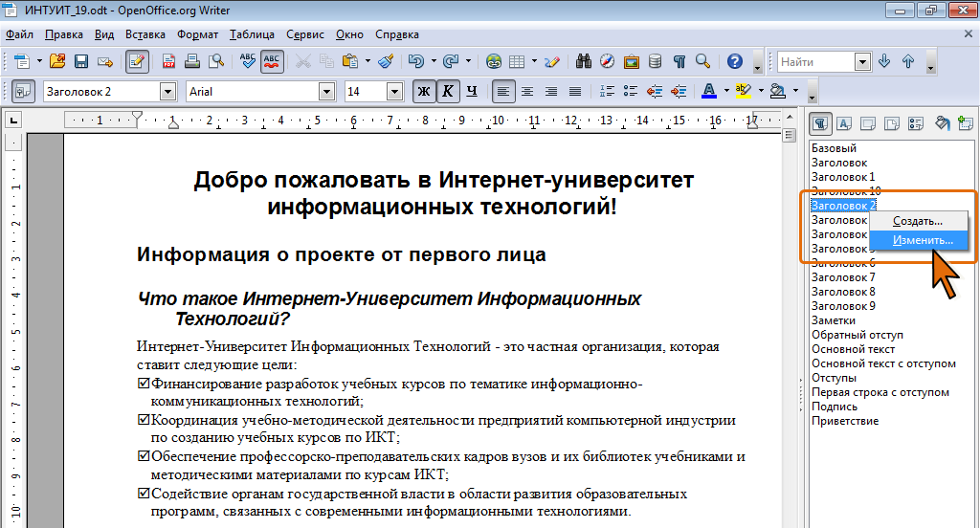The height and width of the screenshot is (528, 980).
Task: Open the Таблица menu
Action: tap(252, 34)
